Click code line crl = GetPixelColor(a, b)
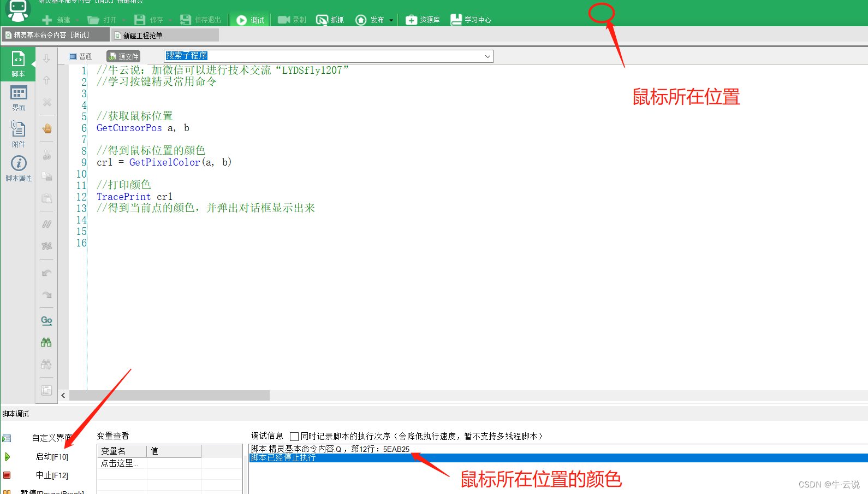This screenshot has height=494, width=868. pyautogui.click(x=164, y=162)
